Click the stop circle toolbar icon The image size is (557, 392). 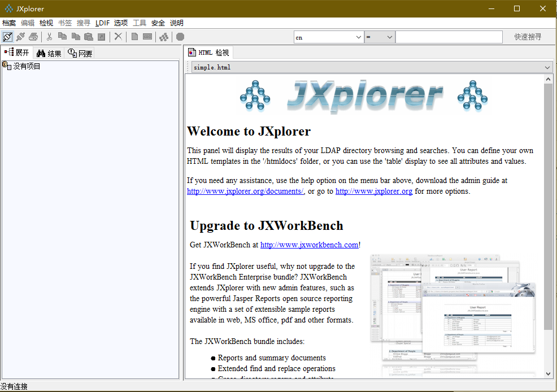coord(180,37)
